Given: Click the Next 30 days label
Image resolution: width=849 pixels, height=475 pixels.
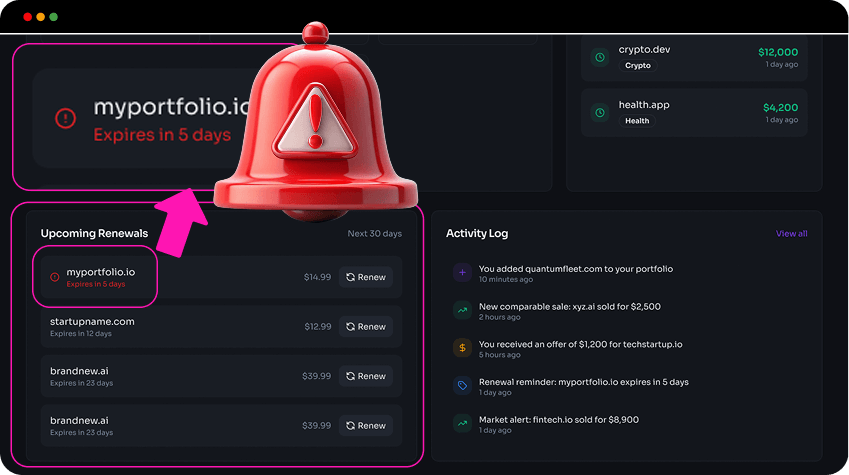Looking at the screenshot, I should point(375,233).
